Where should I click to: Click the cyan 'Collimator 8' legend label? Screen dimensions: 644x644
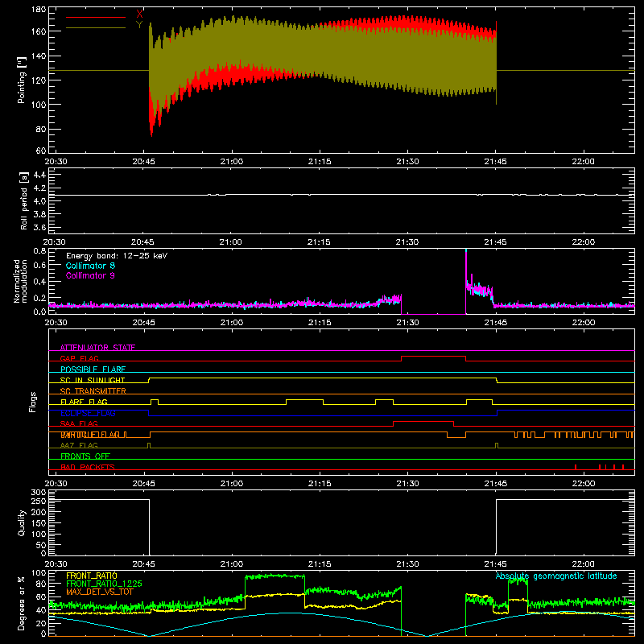click(90, 266)
